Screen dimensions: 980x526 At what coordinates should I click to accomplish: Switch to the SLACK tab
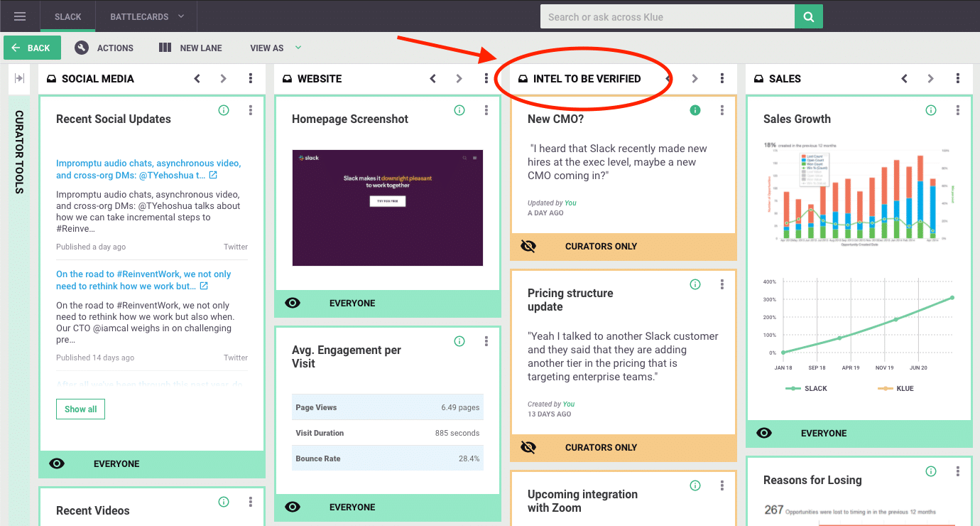tap(67, 16)
